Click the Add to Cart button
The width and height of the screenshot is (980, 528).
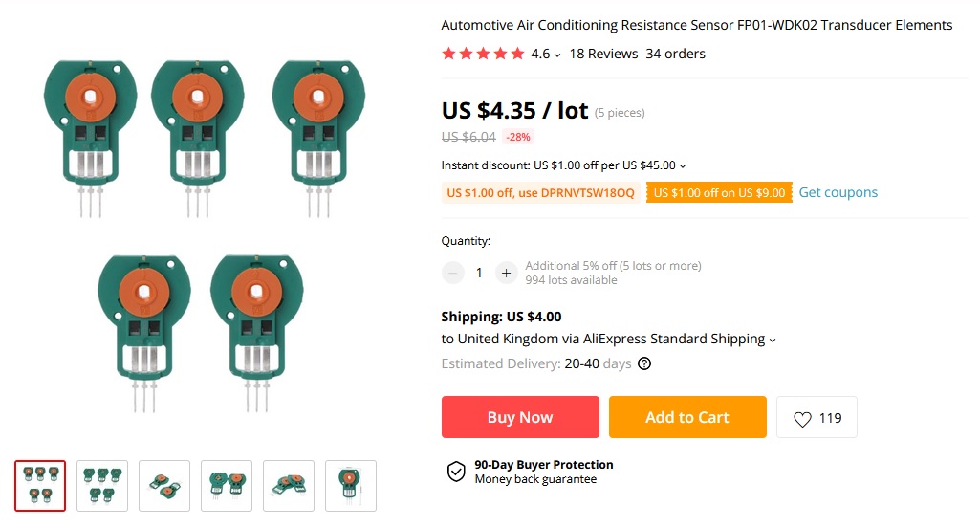[x=687, y=417]
